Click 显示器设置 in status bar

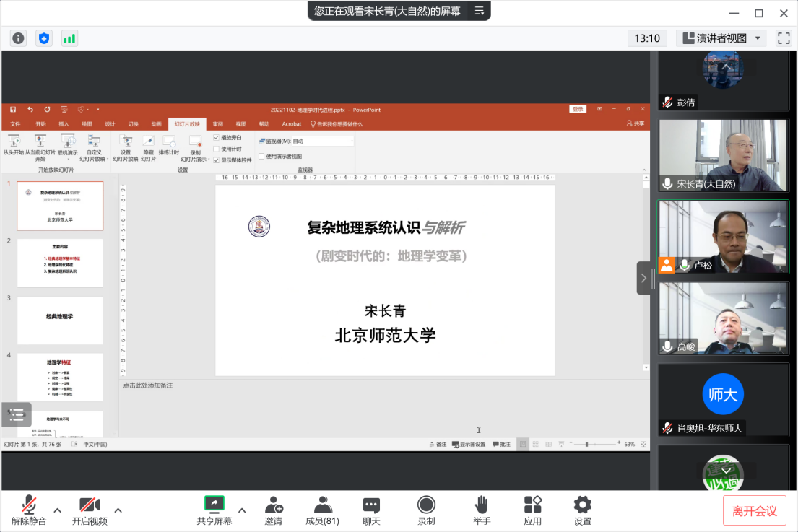click(469, 445)
